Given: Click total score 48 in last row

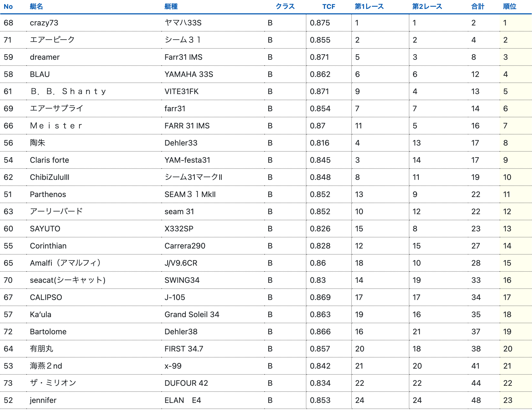Looking at the screenshot, I should tap(476, 400).
